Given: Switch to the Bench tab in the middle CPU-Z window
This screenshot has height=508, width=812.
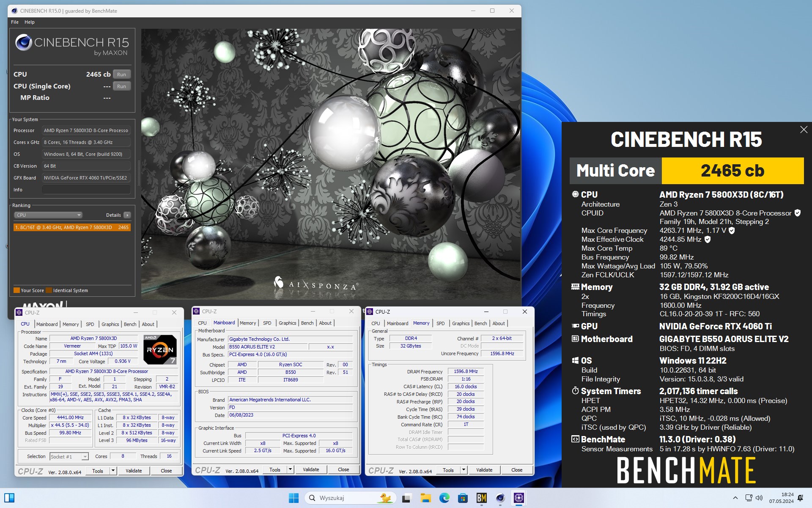Looking at the screenshot, I should (307, 323).
